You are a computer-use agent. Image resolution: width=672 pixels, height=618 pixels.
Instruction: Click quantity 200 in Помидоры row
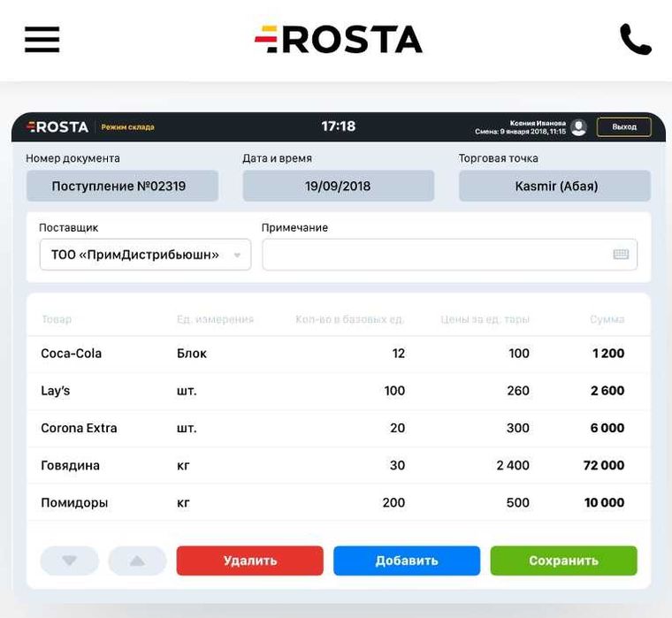point(393,503)
